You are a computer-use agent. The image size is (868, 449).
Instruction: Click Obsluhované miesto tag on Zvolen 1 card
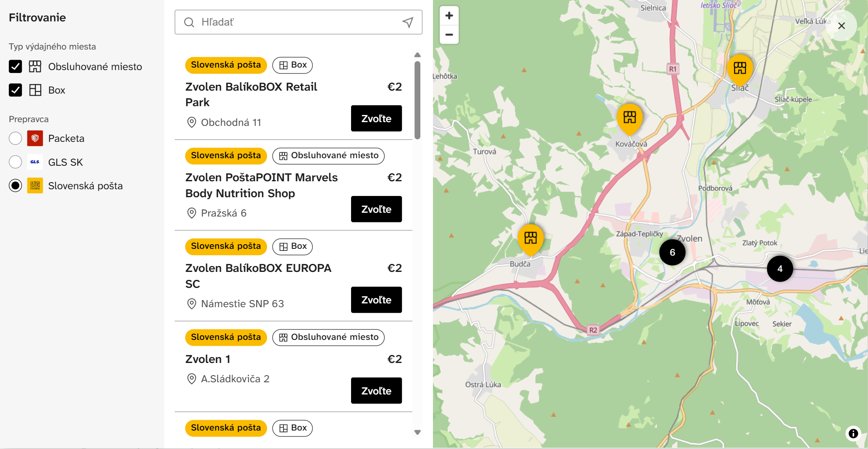pos(328,337)
